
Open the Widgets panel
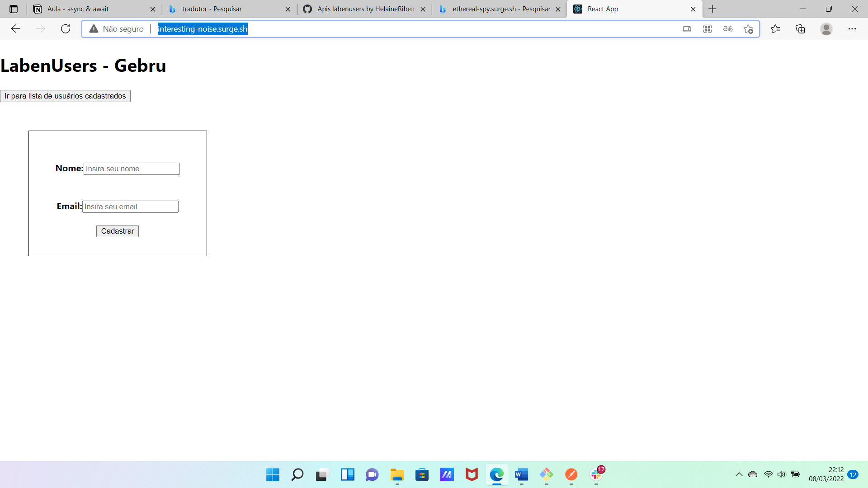click(347, 474)
